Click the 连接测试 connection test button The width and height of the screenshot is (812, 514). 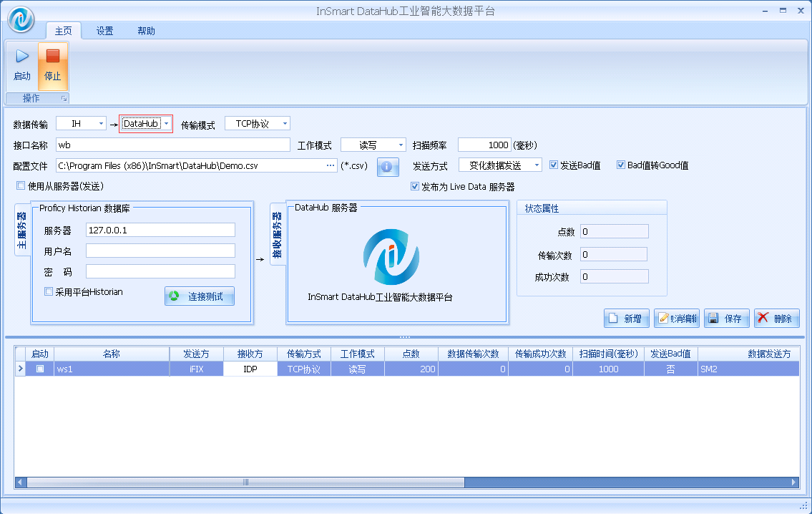point(200,296)
